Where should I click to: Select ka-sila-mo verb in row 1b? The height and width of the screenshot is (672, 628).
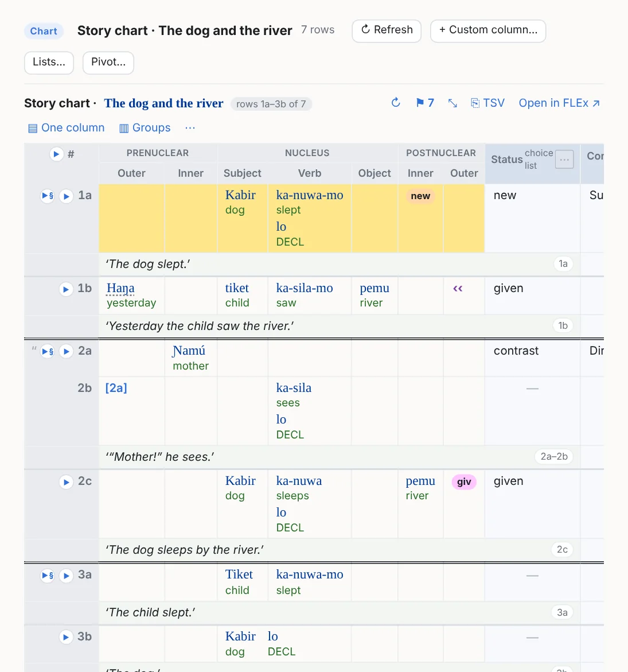click(305, 288)
